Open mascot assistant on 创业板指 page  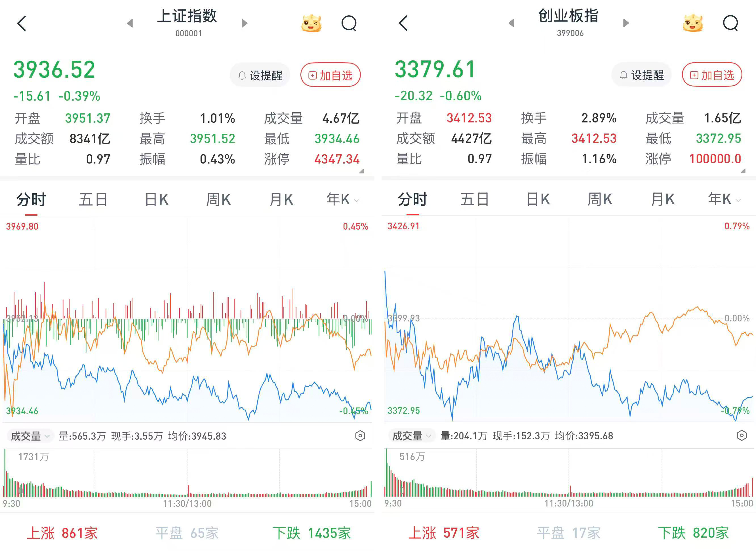(692, 23)
